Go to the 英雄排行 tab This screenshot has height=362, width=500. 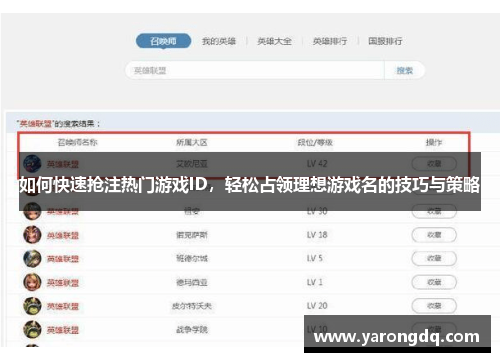pos(330,41)
